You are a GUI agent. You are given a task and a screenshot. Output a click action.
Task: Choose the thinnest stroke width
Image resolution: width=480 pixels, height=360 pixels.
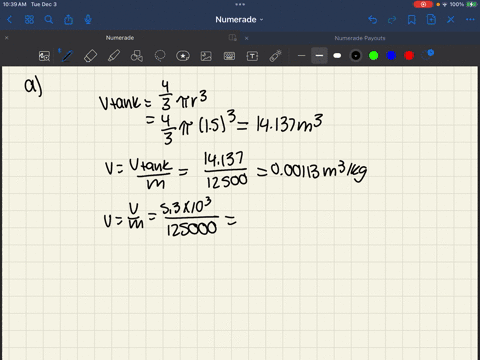(301, 56)
